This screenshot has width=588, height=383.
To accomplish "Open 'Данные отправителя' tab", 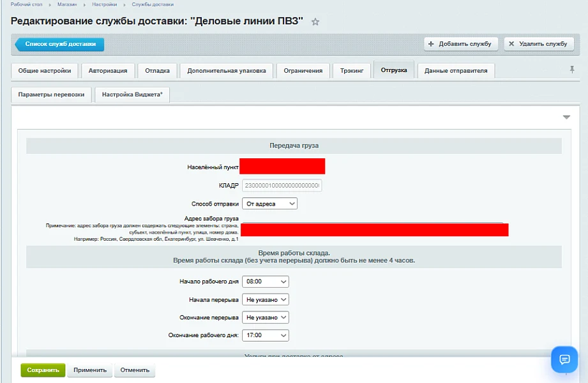I will click(456, 70).
